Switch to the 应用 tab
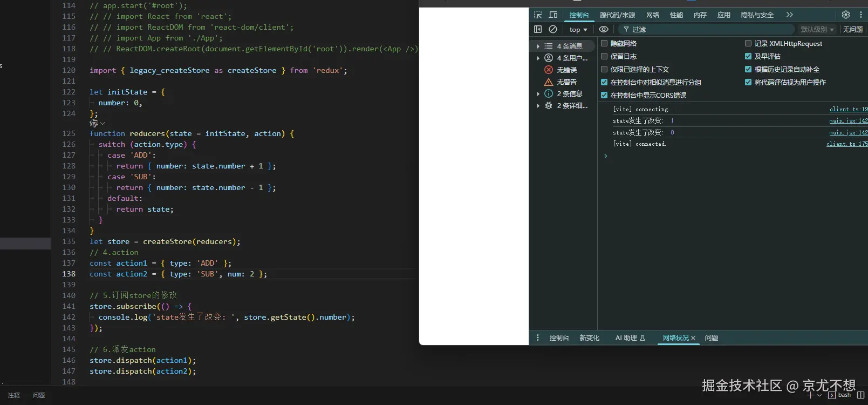868x405 pixels. click(724, 15)
